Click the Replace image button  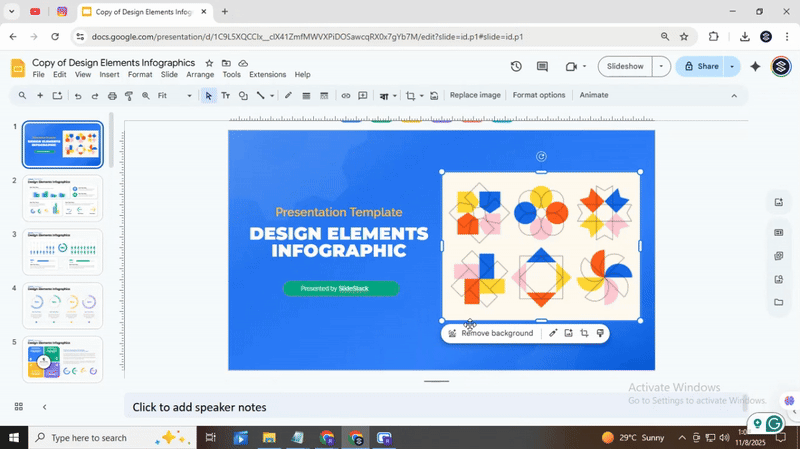[475, 96]
